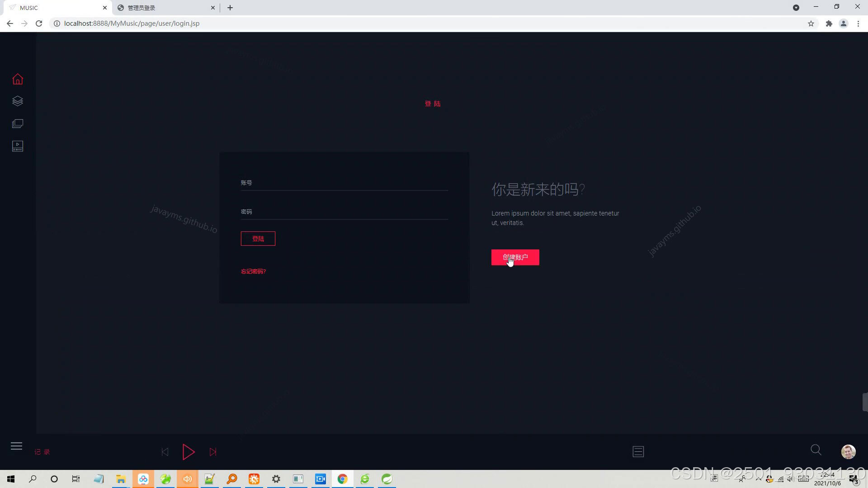Open the albums collection icon in sidebar
This screenshot has height=488, width=868.
(17, 123)
